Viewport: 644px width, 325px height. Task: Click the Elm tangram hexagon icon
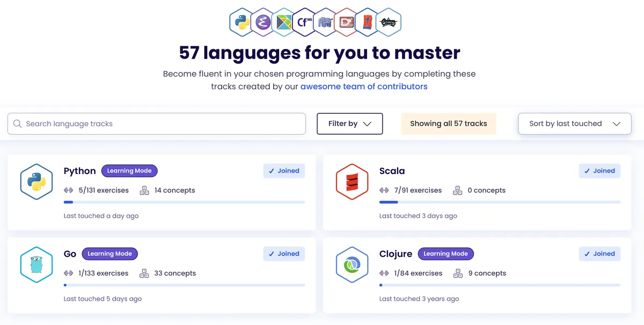click(283, 22)
